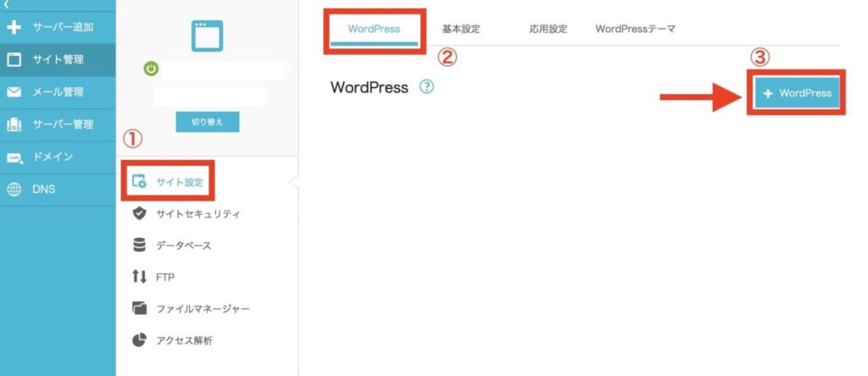Click the large browser window site icon
The height and width of the screenshot is (376, 868).
[x=207, y=36]
